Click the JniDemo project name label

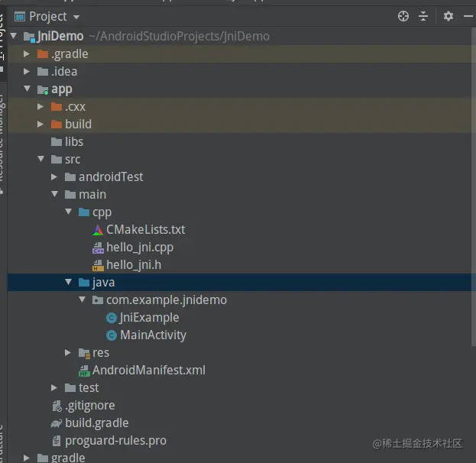pyautogui.click(x=60, y=36)
